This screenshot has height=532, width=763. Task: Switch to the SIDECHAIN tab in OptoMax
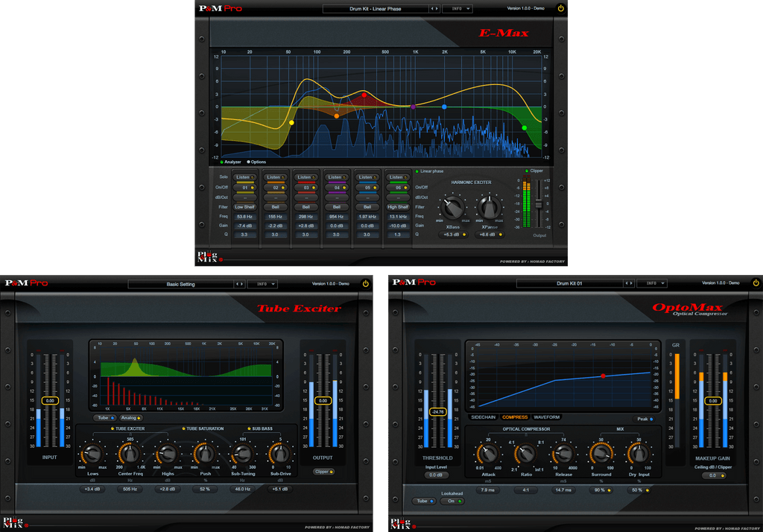pyautogui.click(x=483, y=417)
